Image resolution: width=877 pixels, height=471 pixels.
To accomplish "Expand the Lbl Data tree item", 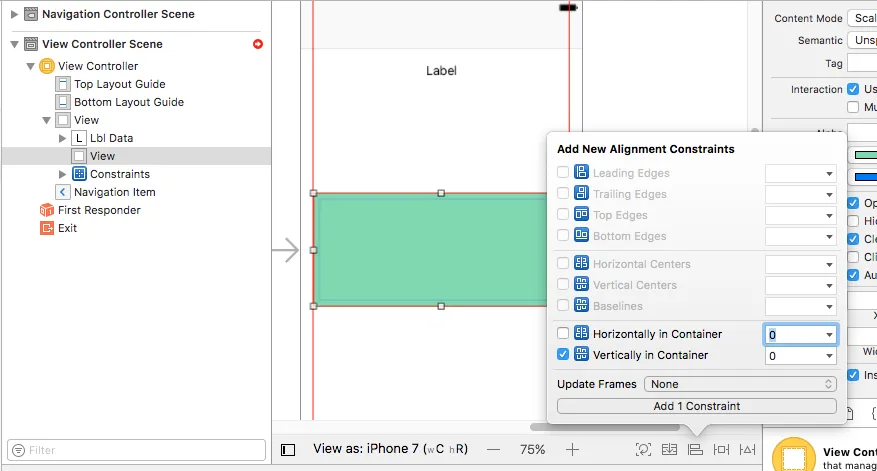I will coord(63,138).
